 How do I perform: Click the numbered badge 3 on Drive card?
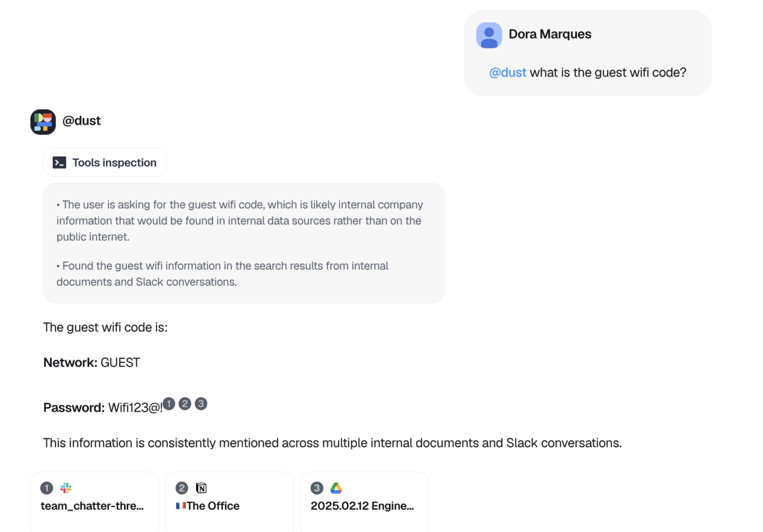pyautogui.click(x=317, y=488)
